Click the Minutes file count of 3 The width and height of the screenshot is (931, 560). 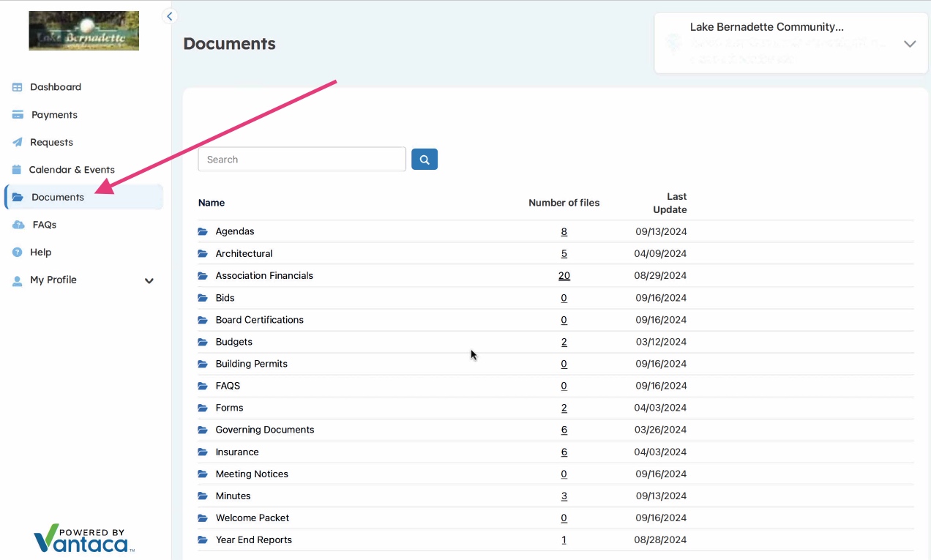(x=564, y=496)
